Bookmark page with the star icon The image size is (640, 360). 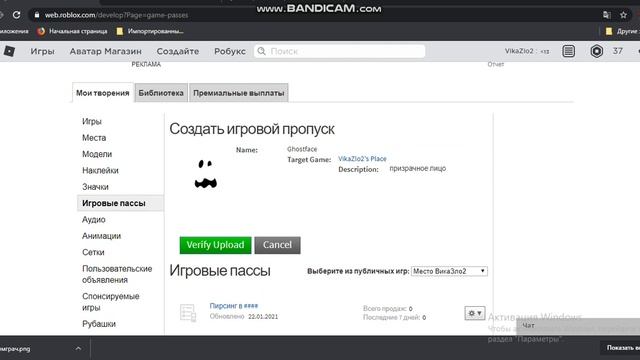623,15
